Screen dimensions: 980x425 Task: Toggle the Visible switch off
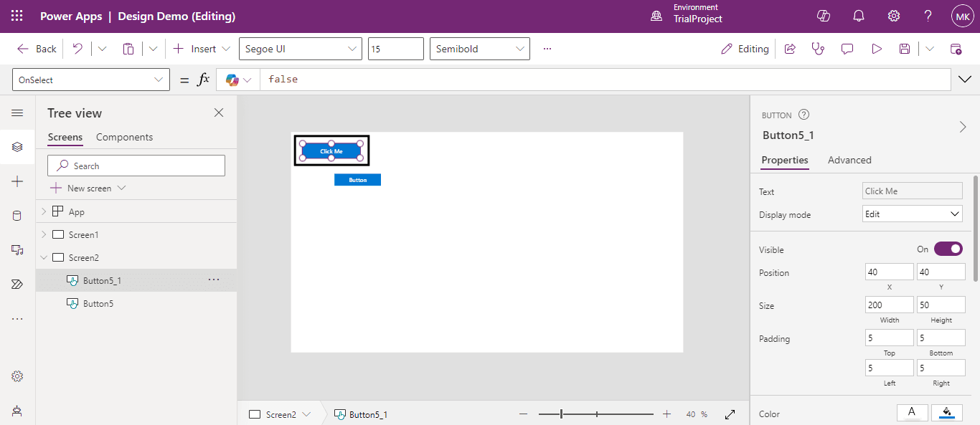pos(948,249)
